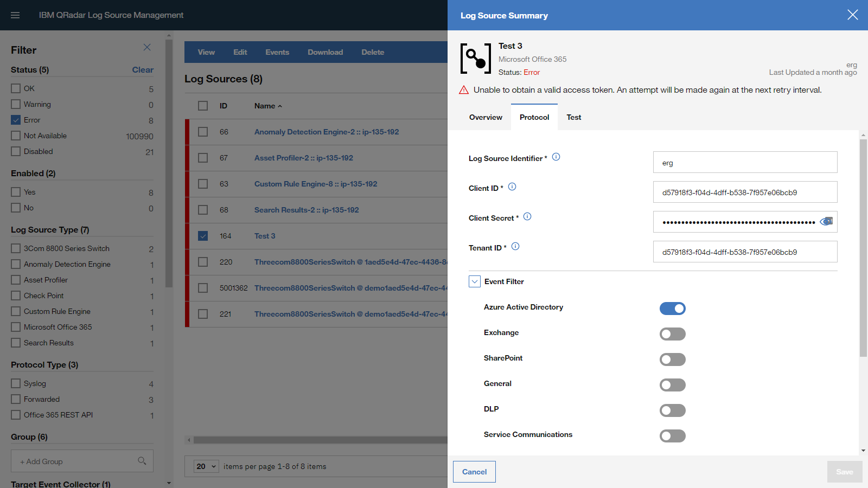Open the items per page dropdown
868x488 pixels.
[206, 466]
